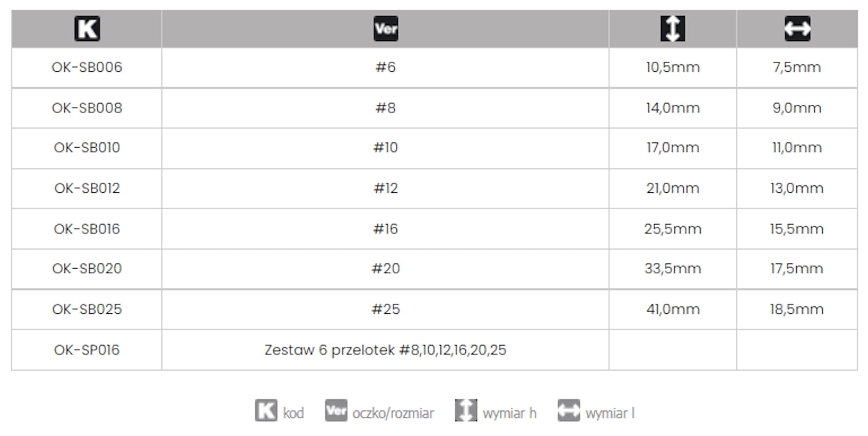The image size is (868, 436).
Task: Click the horizontal width arrow header icon
Action: coord(797,29)
